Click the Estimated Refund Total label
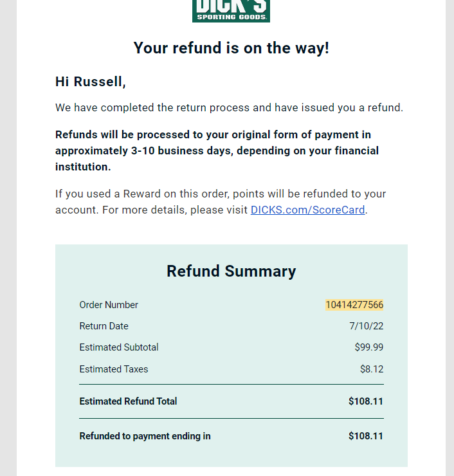 click(x=128, y=401)
